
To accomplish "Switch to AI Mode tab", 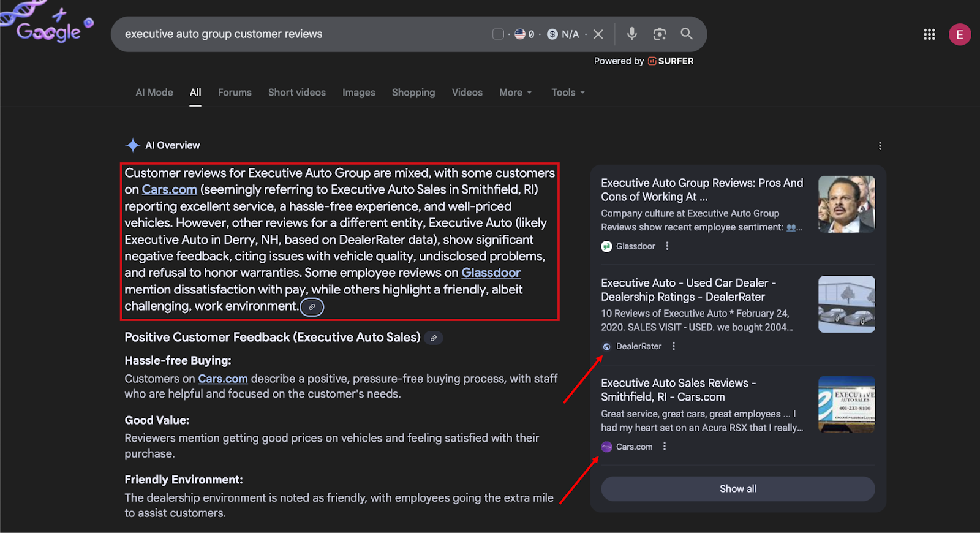I will point(154,93).
